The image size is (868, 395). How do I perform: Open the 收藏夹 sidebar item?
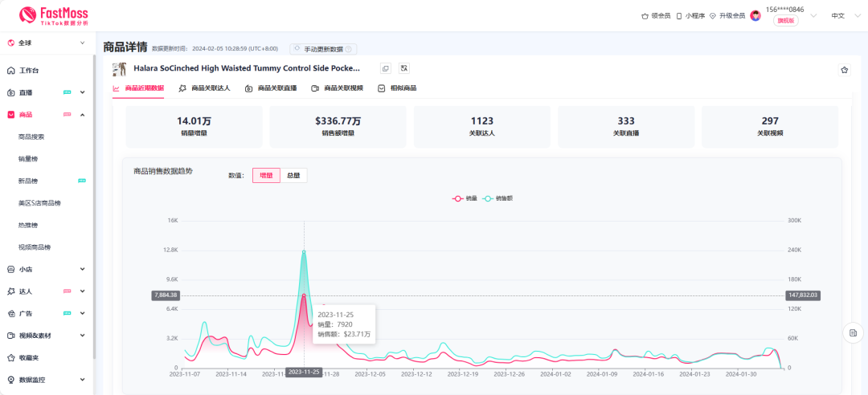tap(28, 357)
